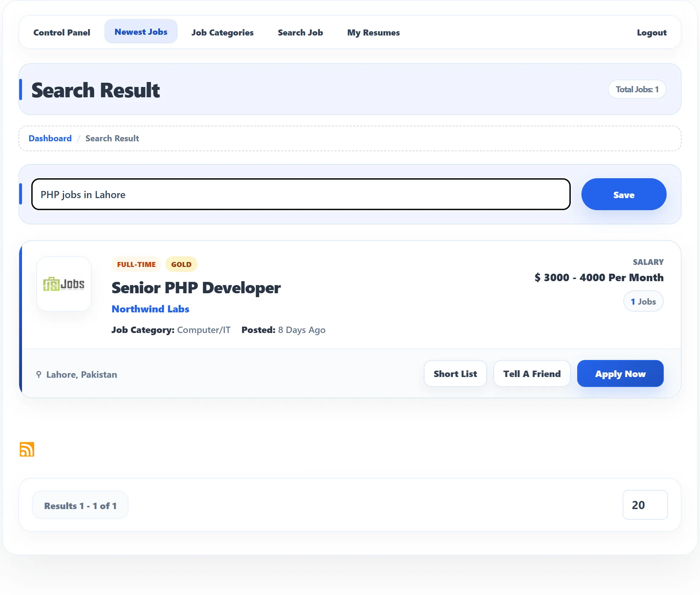
Task: Click the salary $ 3000 - 4000 Per Month
Action: click(599, 277)
